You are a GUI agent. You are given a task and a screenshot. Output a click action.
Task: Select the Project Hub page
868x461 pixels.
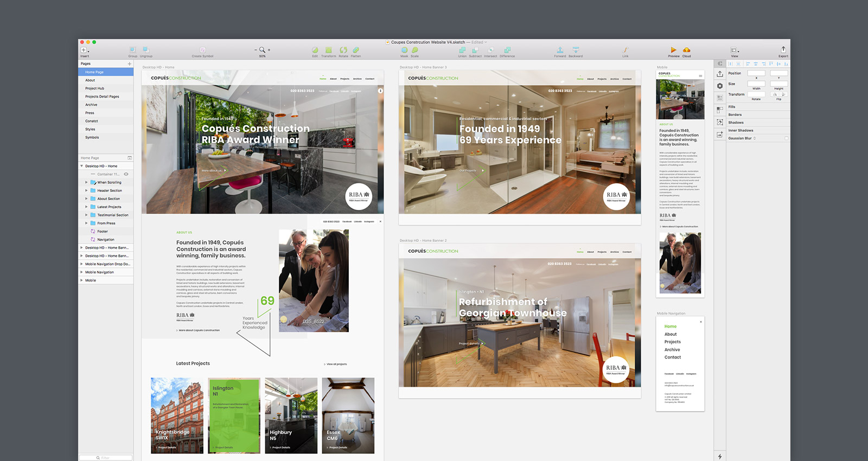(x=106, y=88)
